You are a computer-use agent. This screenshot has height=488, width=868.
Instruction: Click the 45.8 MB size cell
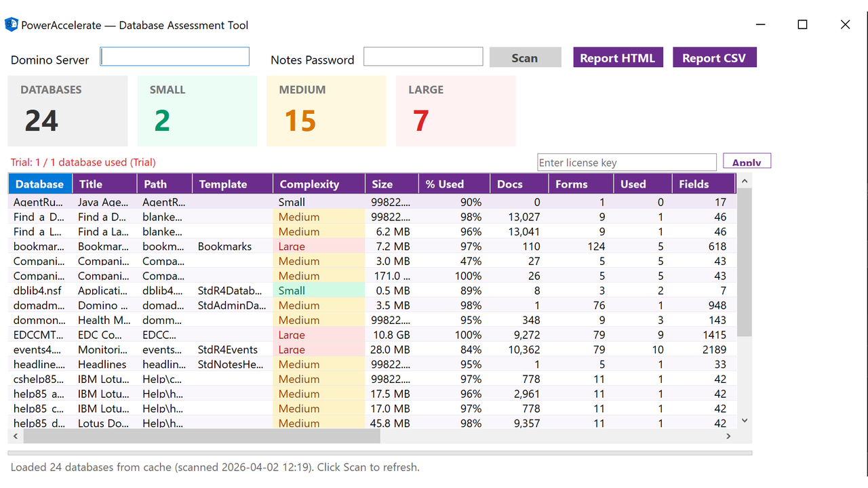(392, 423)
